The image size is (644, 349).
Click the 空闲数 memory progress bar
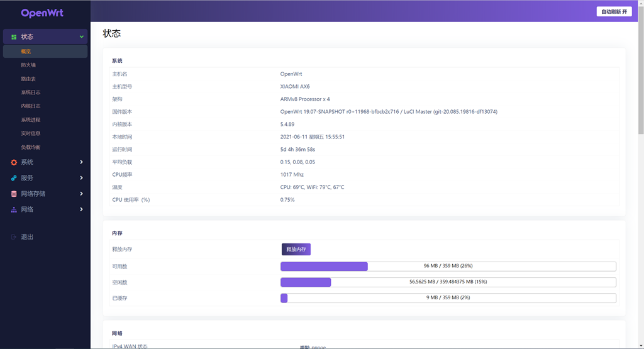click(448, 282)
